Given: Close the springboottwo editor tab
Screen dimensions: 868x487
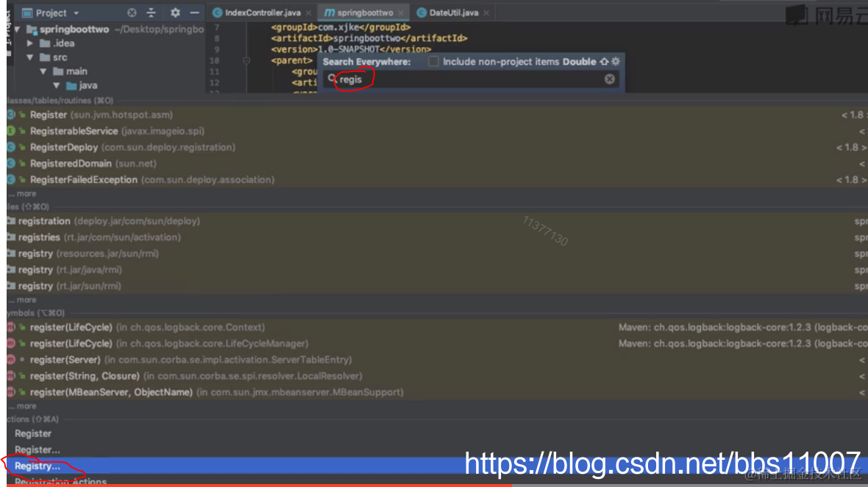Looking at the screenshot, I should pyautogui.click(x=400, y=13).
